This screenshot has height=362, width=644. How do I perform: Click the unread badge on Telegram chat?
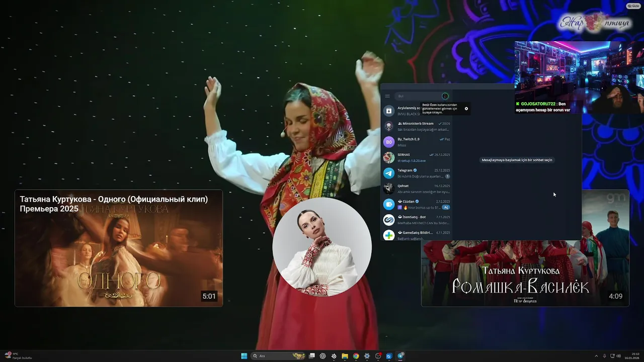pyautogui.click(x=447, y=176)
